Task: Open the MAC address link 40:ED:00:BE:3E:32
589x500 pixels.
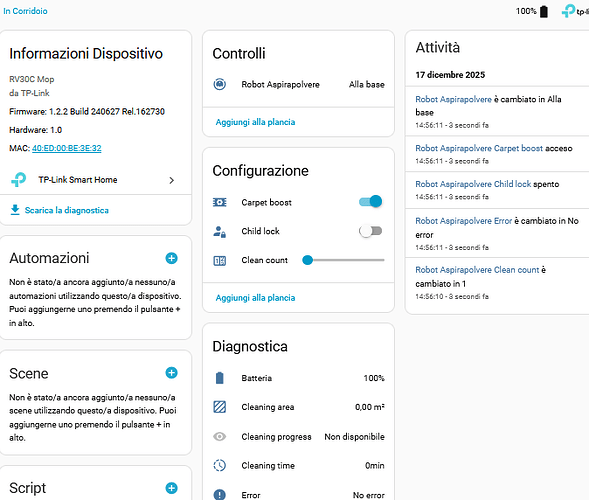Action: 66,148
